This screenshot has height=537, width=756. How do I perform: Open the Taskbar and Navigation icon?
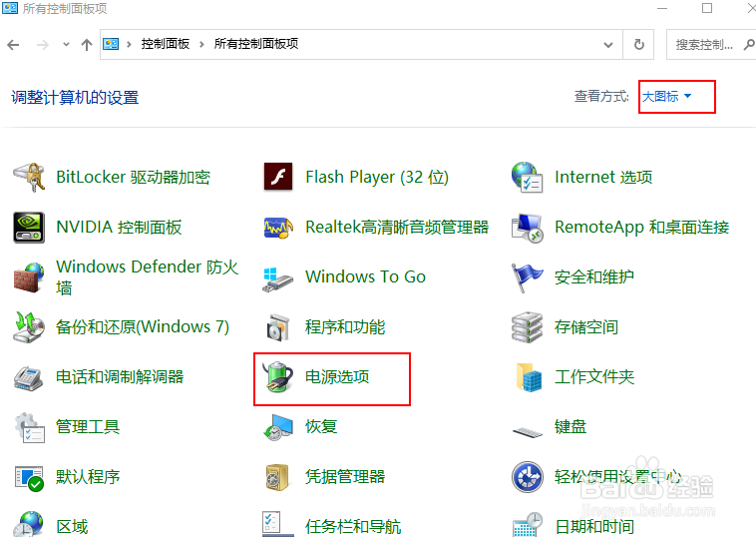tap(278, 524)
